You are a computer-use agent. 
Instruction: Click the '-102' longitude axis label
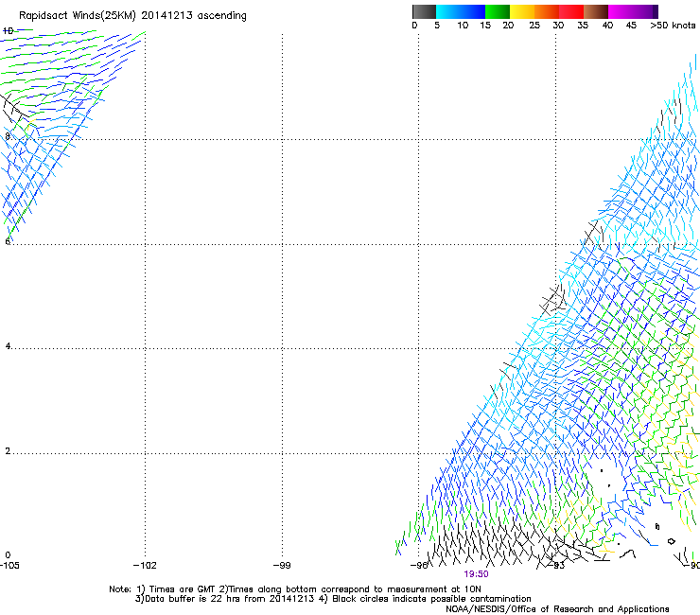coord(145,566)
